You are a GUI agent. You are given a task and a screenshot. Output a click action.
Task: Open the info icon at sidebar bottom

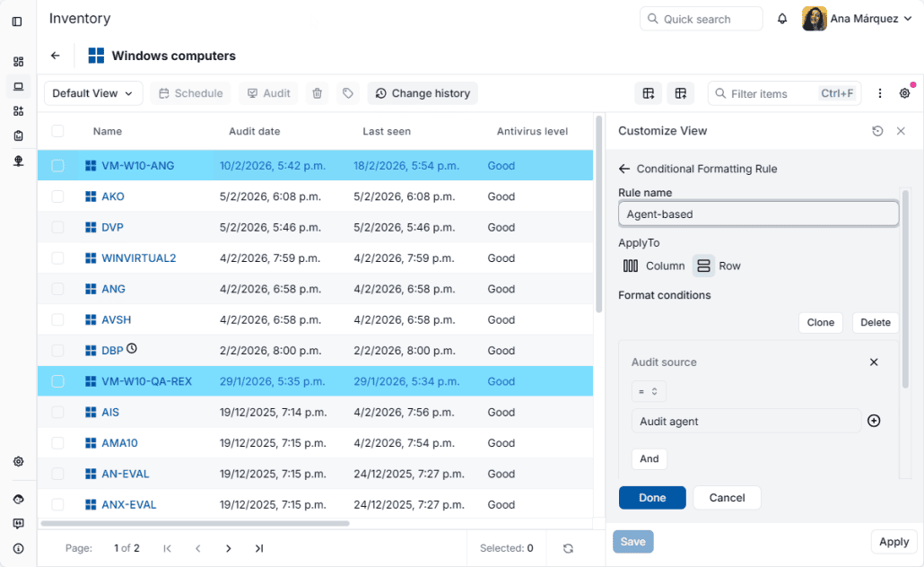click(x=18, y=549)
